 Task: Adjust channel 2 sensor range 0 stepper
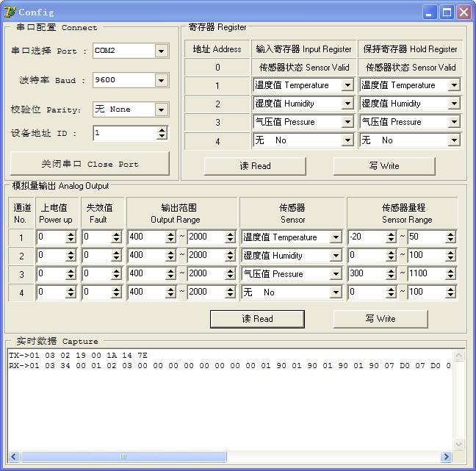[x=392, y=256]
